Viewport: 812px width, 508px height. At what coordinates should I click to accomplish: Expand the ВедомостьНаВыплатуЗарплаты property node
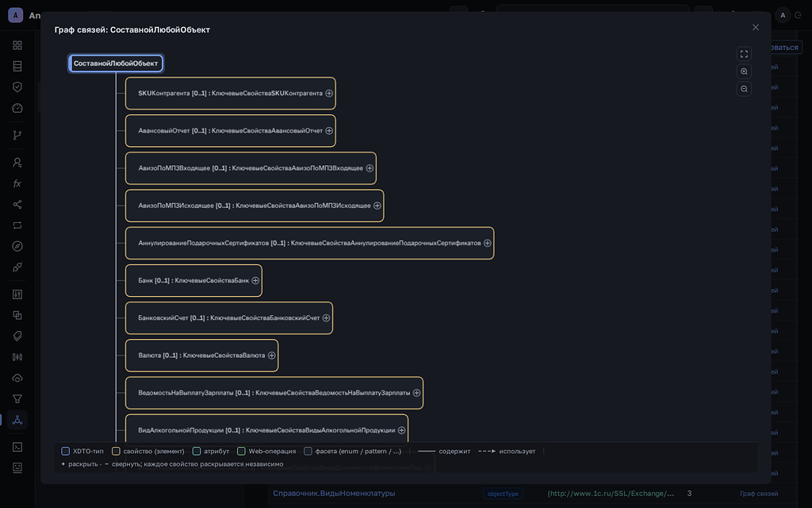tap(416, 393)
